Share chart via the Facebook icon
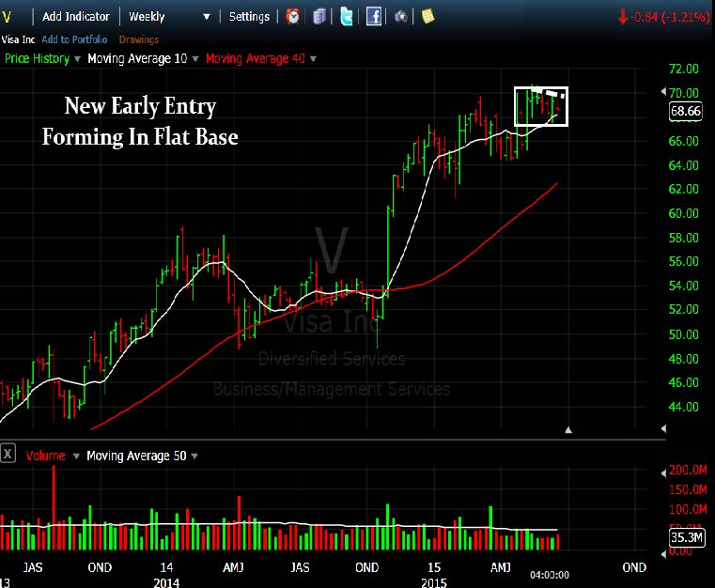This screenshot has height=588, width=715. 374,17
